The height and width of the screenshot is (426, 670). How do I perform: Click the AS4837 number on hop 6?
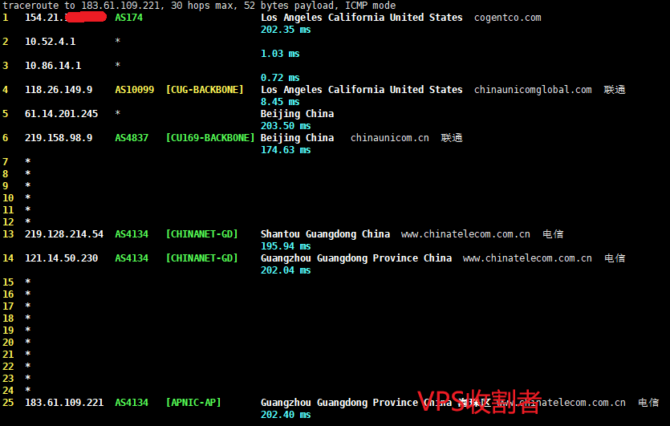[x=131, y=137]
